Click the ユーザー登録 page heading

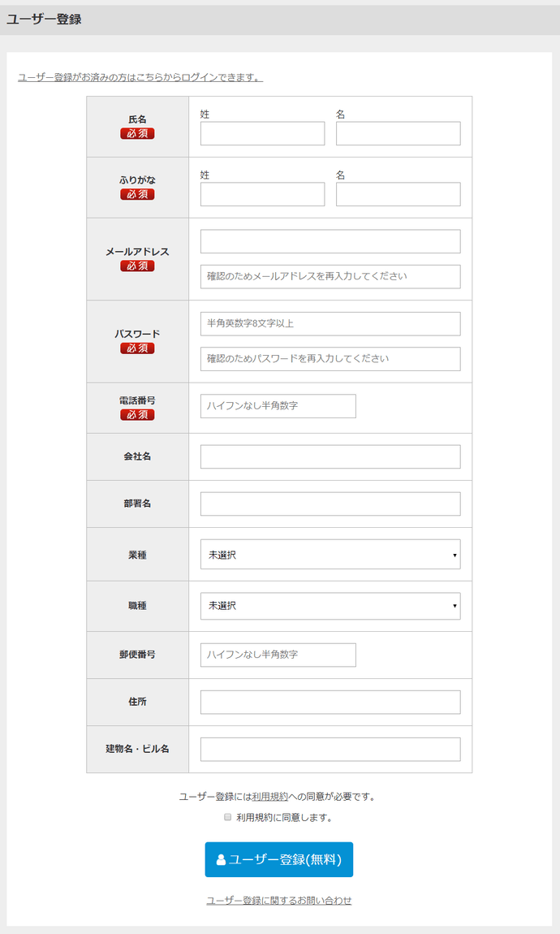44,19
